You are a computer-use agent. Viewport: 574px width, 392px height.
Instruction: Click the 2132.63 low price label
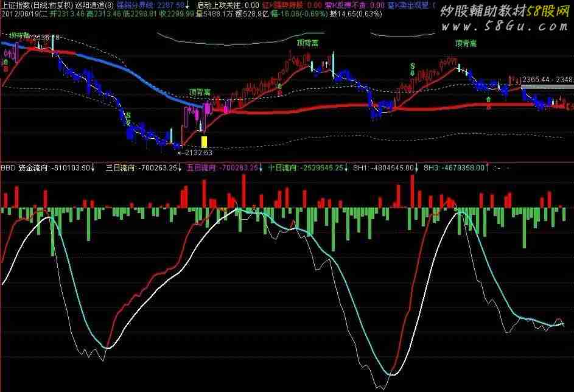pos(198,152)
